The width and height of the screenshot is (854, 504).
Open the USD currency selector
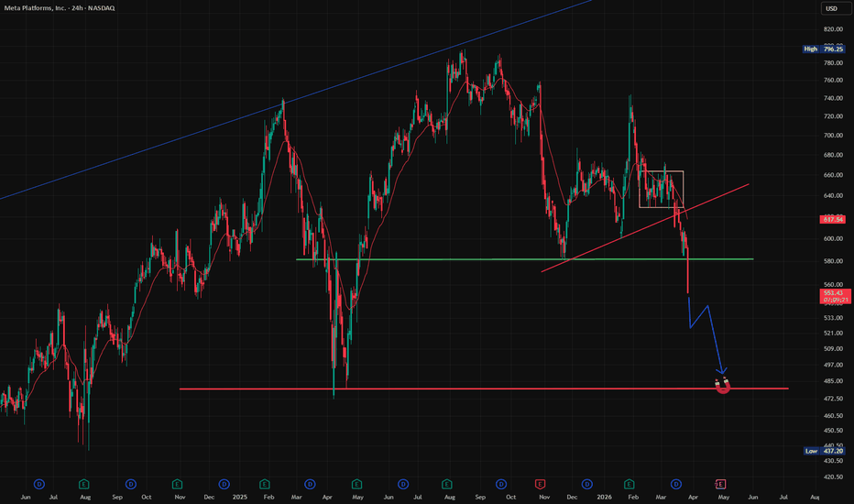[x=832, y=8]
